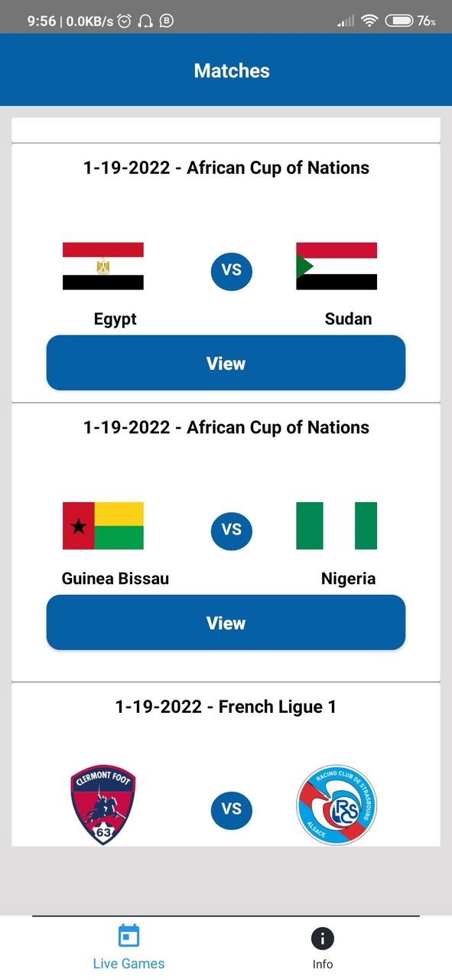452x980 pixels.
Task: View the Egypt vs Sudan match
Action: [x=226, y=363]
